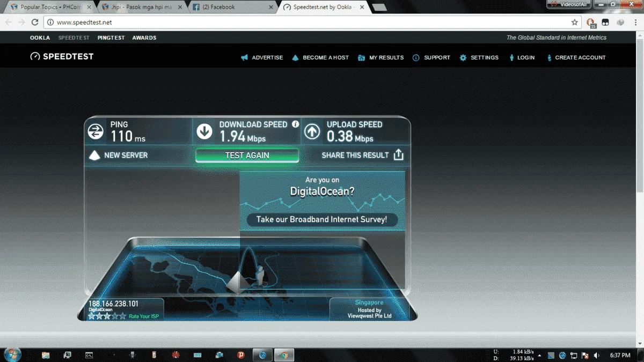The height and width of the screenshot is (362, 644).
Task: Open the Advertise page
Action: tap(267, 57)
